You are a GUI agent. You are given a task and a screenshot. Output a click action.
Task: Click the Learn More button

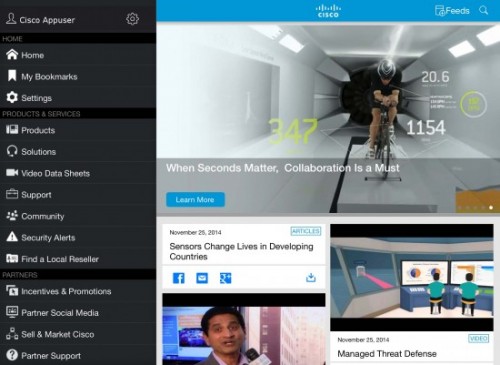pos(195,200)
